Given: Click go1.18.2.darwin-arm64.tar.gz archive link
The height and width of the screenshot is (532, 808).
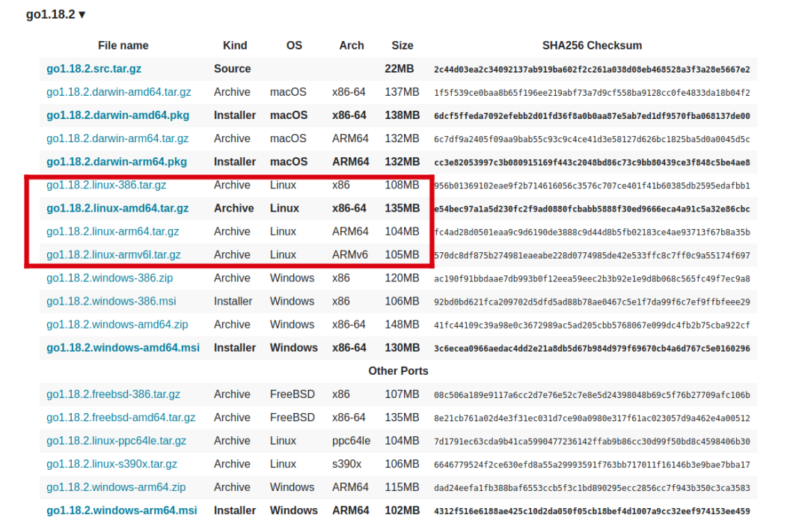Looking at the screenshot, I should click(117, 138).
